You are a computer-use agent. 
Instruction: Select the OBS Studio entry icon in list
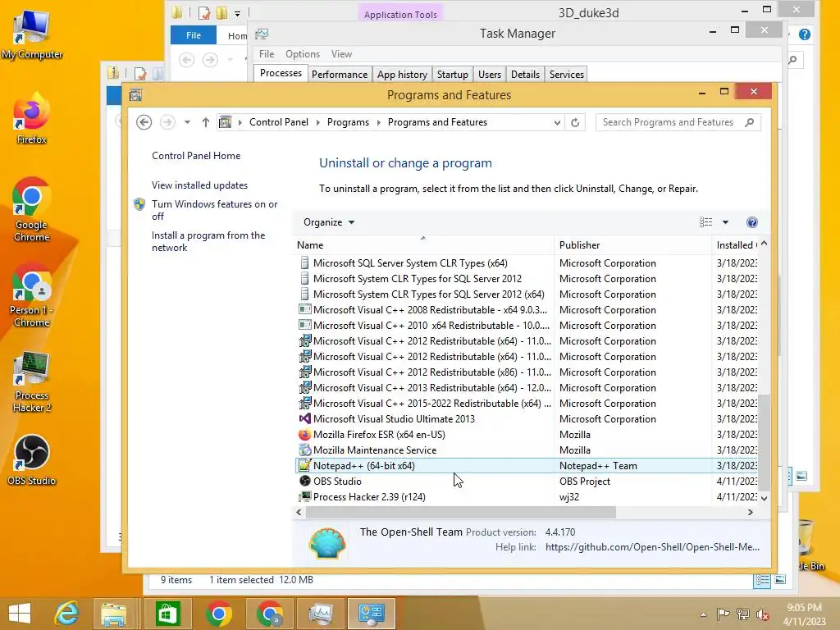click(305, 481)
